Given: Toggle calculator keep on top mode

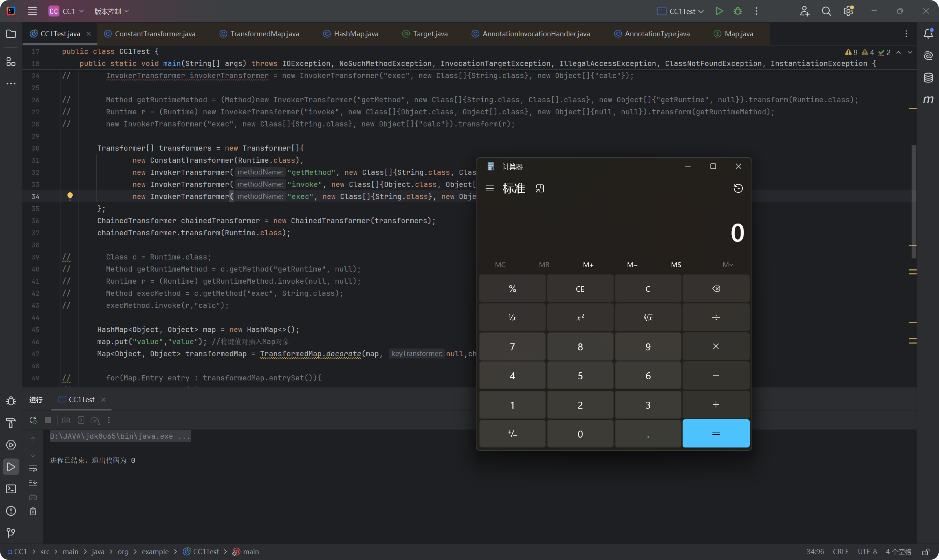Looking at the screenshot, I should tap(540, 188).
